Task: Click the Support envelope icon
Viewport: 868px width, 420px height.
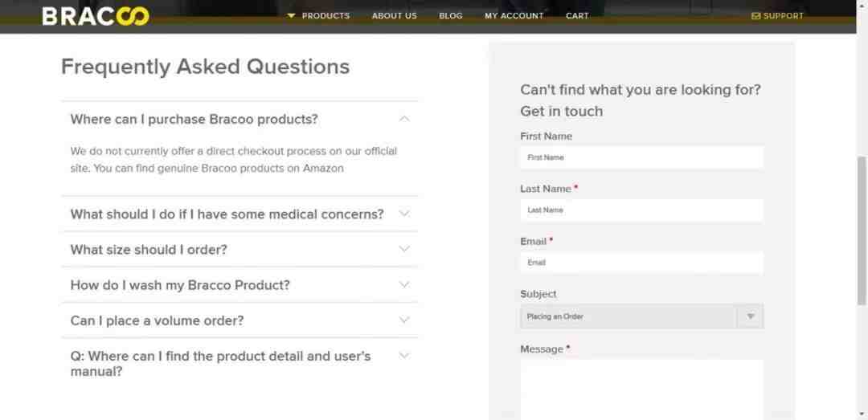Action: click(755, 16)
